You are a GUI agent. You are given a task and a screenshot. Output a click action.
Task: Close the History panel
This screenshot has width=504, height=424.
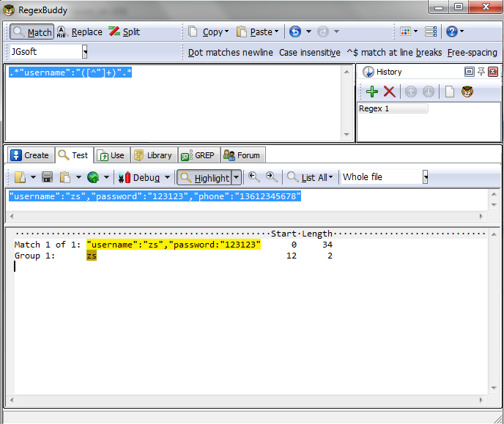(493, 72)
